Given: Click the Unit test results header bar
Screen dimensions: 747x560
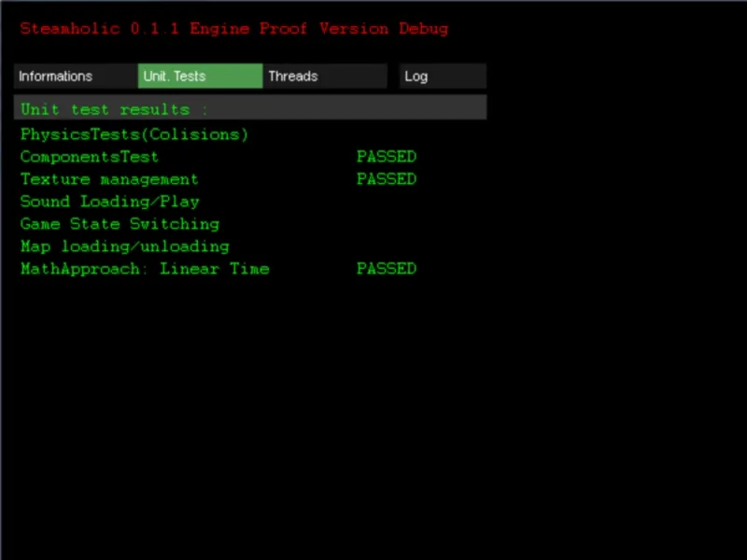Looking at the screenshot, I should click(x=250, y=107).
